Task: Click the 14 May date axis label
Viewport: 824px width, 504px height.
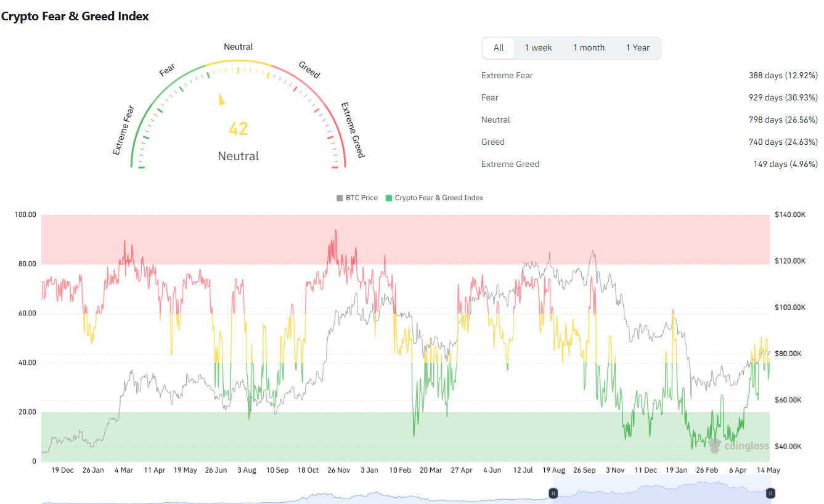Action: tap(768, 470)
